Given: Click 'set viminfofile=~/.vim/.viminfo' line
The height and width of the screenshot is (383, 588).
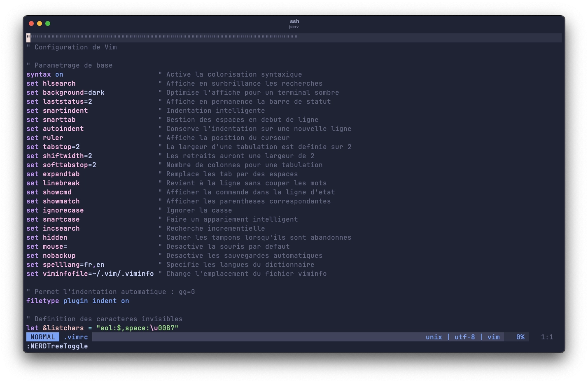Looking at the screenshot, I should tap(90, 274).
